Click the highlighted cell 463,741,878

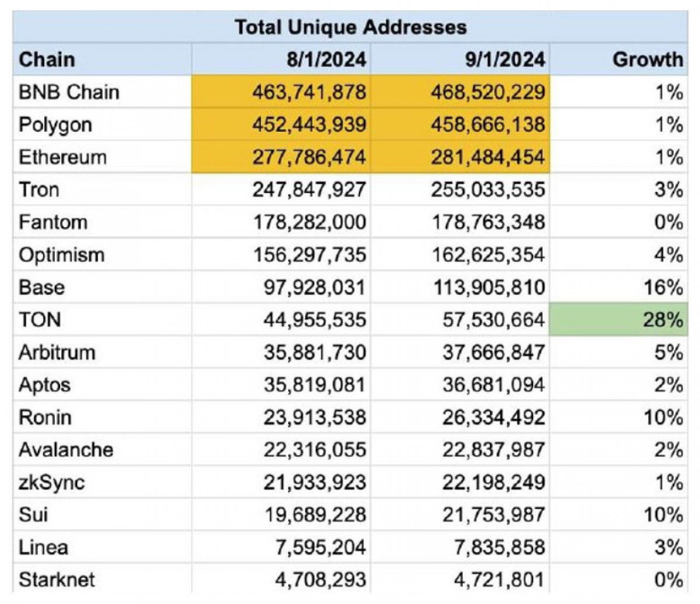tap(281, 92)
